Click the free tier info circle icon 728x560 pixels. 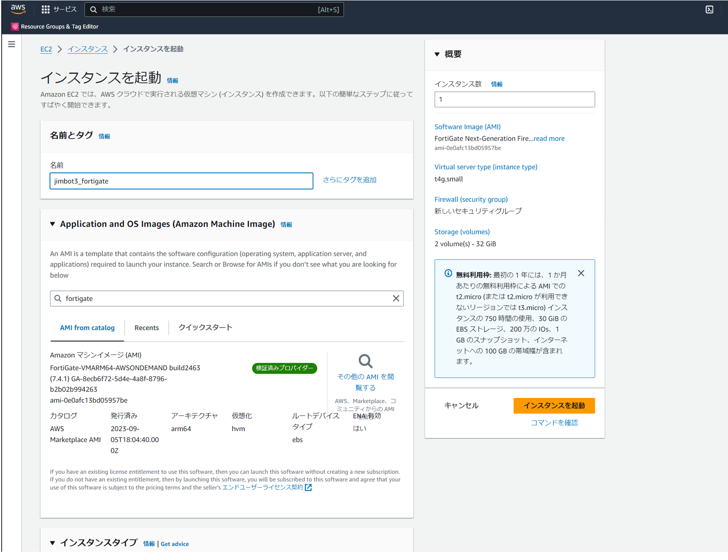449,273
